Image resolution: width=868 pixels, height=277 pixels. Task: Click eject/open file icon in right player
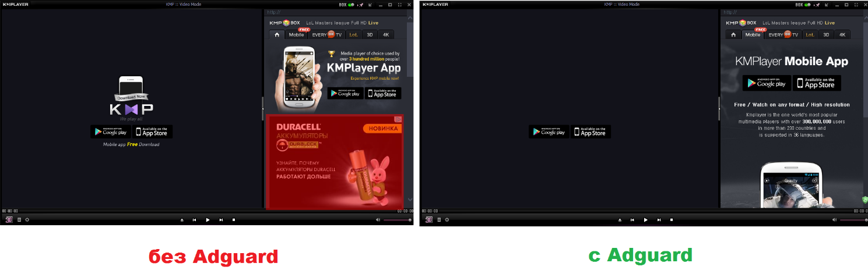tap(619, 220)
